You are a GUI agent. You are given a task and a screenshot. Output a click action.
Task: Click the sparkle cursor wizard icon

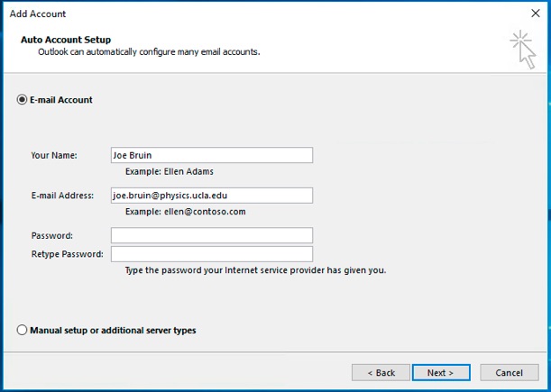click(523, 50)
